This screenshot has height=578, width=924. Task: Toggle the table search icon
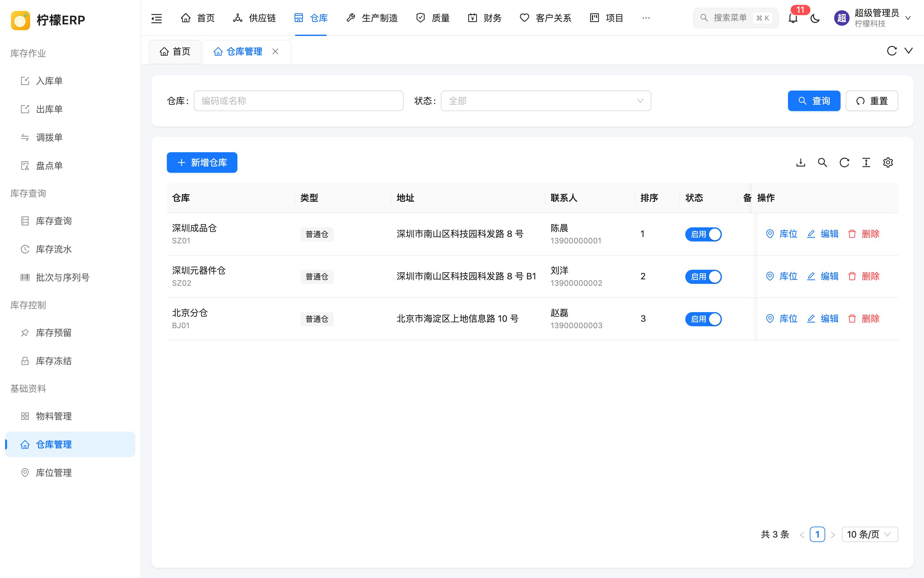coord(822,162)
